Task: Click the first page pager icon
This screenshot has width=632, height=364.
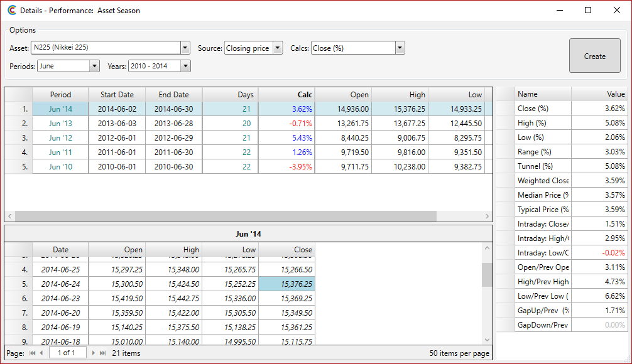Action: [33, 353]
